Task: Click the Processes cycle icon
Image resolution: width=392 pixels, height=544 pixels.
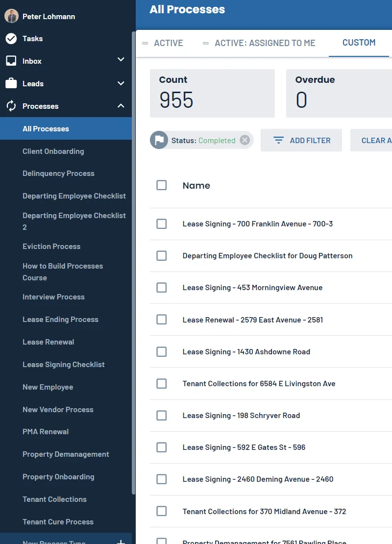Action: pyautogui.click(x=11, y=106)
